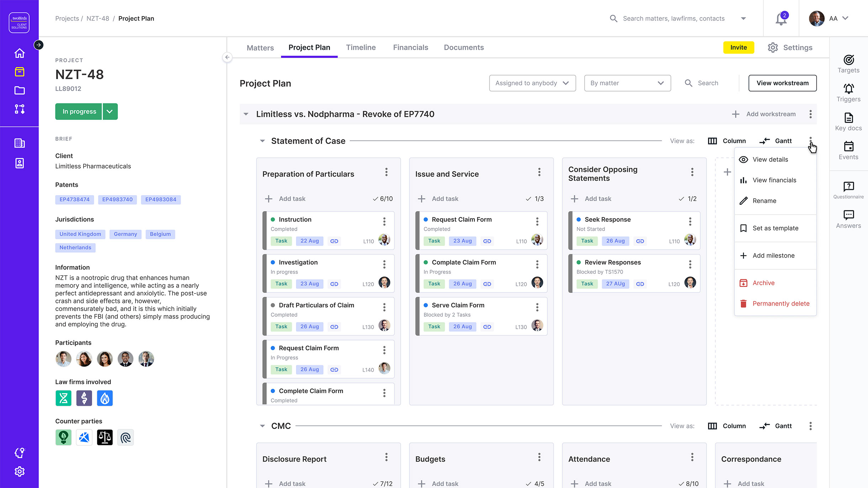Go to NZT-48 breadcrumb
The image size is (868, 488).
98,18
